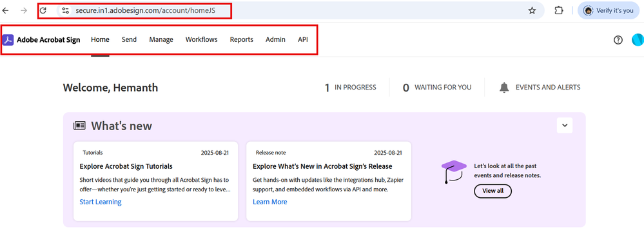
Task: Open the API tab
Action: (x=303, y=40)
